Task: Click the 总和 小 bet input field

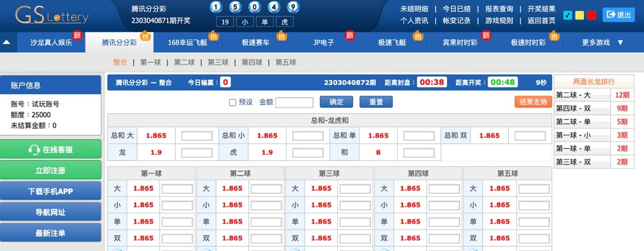Action: pos(308,136)
